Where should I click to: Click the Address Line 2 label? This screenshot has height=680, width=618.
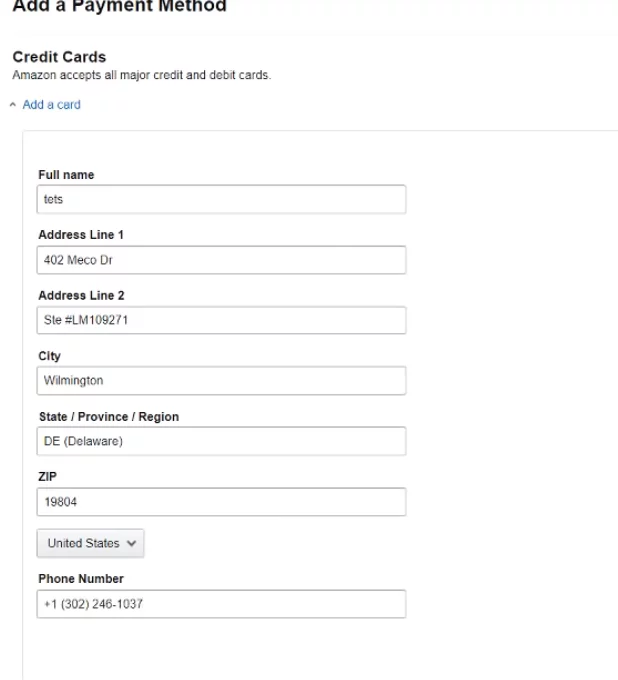pos(80,296)
